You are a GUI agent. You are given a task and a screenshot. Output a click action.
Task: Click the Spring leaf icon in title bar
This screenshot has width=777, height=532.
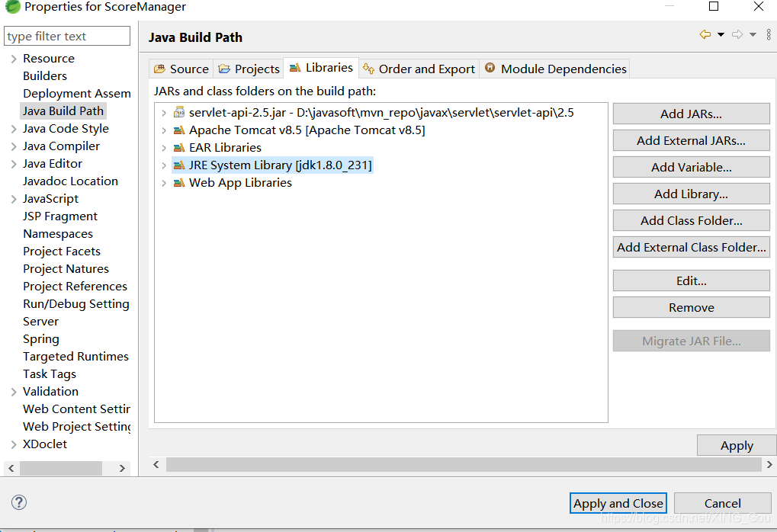(x=12, y=6)
